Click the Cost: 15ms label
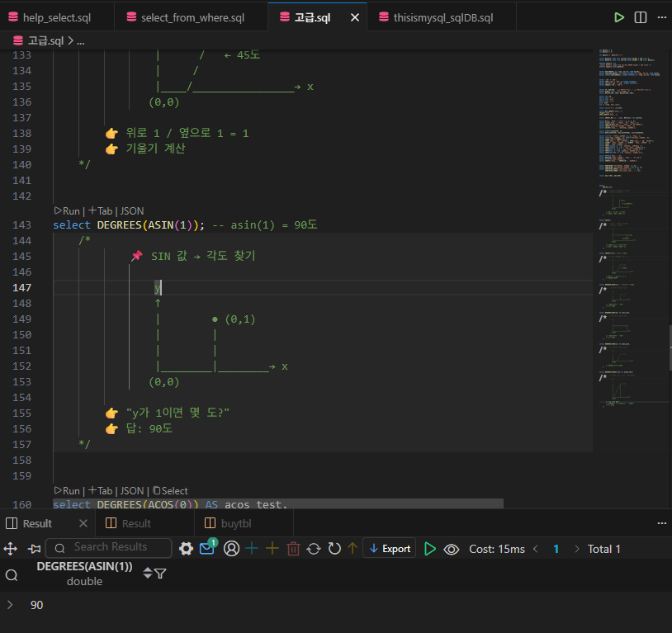This screenshot has height=633, width=672. pyautogui.click(x=497, y=549)
